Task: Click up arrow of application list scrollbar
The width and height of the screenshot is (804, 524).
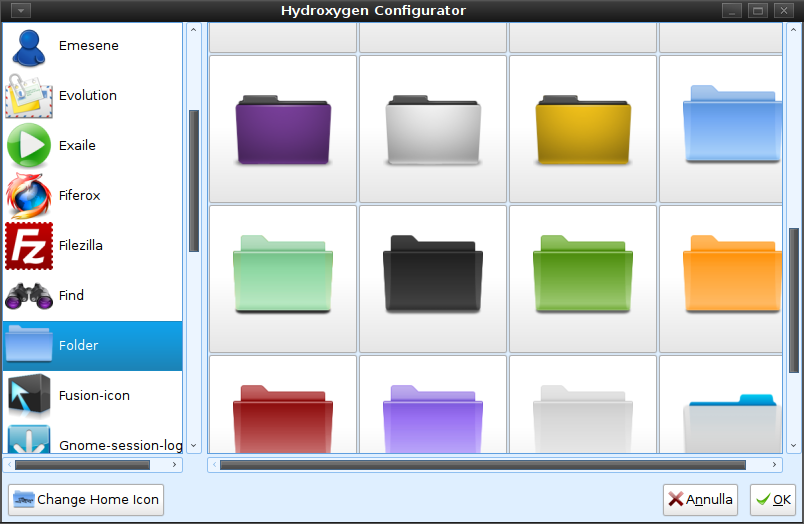Action: [x=193, y=30]
